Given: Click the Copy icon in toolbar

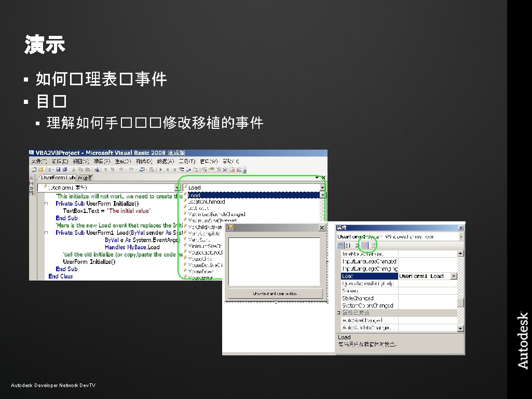Looking at the screenshot, I should (81, 169).
